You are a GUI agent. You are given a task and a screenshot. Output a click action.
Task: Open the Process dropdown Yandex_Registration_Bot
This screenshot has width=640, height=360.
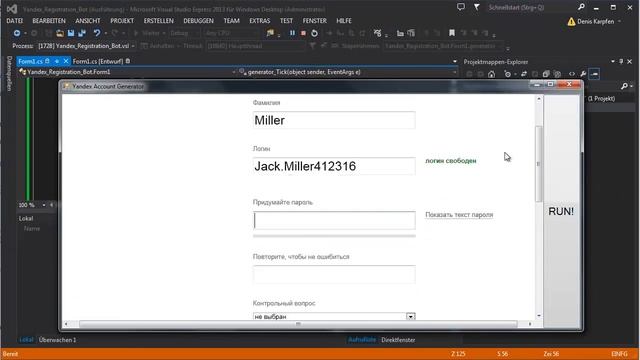[87, 46]
